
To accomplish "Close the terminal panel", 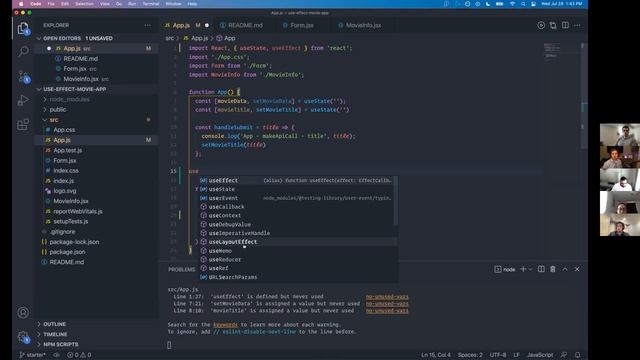I will click(577, 269).
